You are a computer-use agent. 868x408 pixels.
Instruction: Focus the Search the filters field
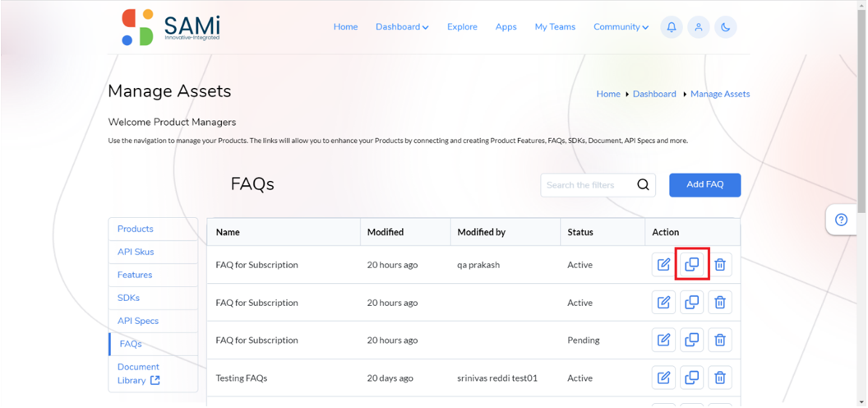coord(588,185)
